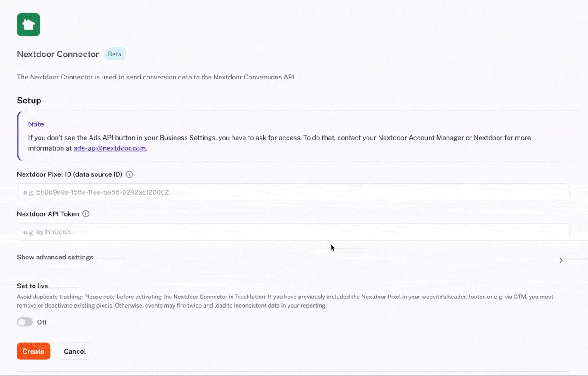Screen dimensions: 588x376
Task: Open the ads-api@nextdoor.com email link
Action: point(110,148)
